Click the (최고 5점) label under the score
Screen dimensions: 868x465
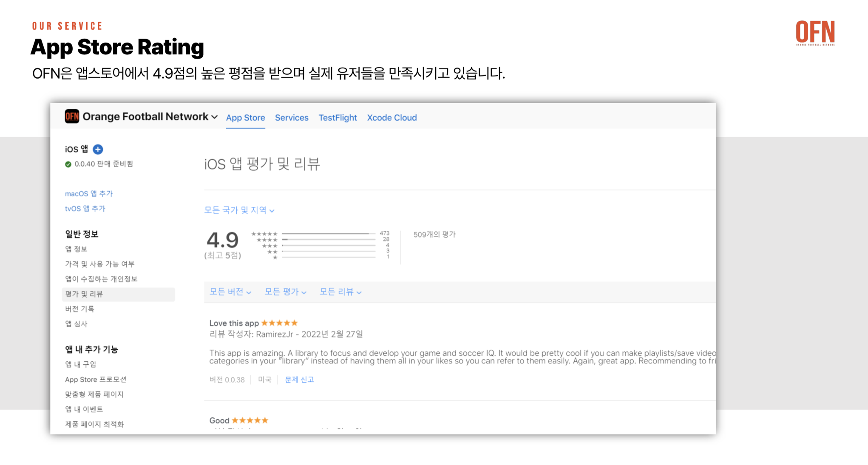(223, 255)
